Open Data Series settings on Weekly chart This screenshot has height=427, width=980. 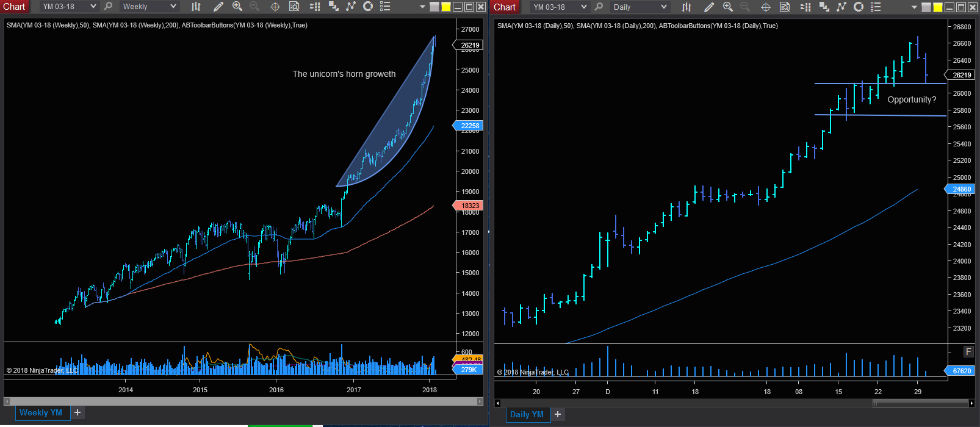[x=333, y=7]
